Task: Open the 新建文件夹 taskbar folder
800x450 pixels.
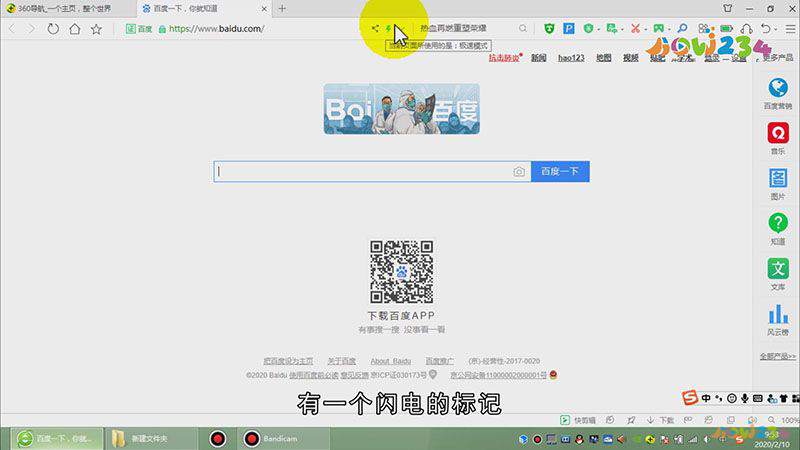Action: click(x=151, y=439)
